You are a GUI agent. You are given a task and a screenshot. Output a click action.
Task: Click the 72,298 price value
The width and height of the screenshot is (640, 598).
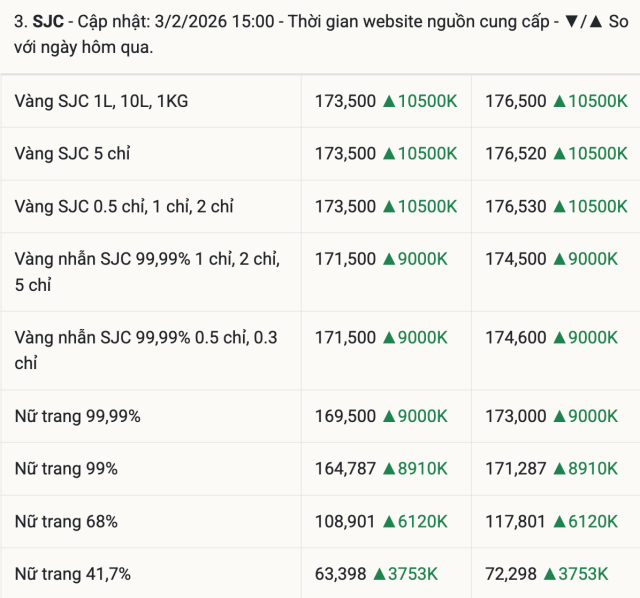click(x=510, y=574)
